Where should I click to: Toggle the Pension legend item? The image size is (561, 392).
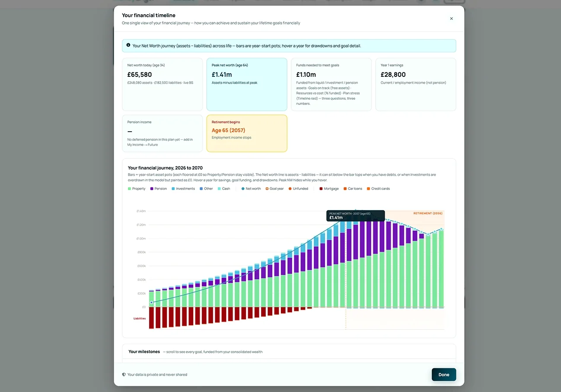158,189
